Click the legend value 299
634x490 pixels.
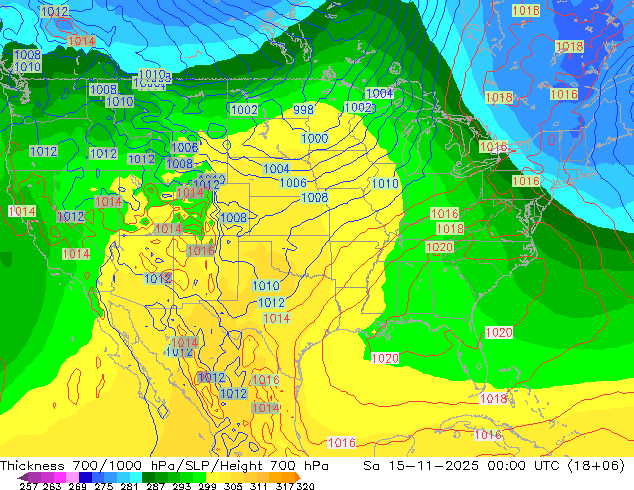[x=207, y=486]
